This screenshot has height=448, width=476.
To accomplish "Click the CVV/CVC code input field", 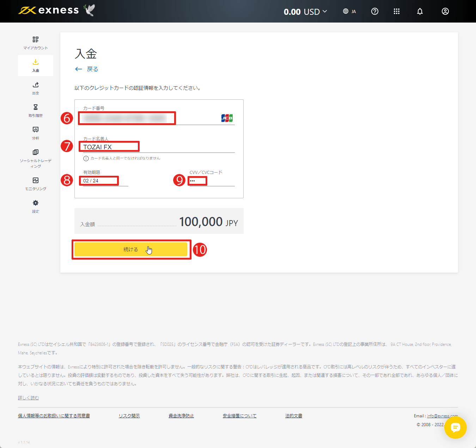I will tap(197, 180).
